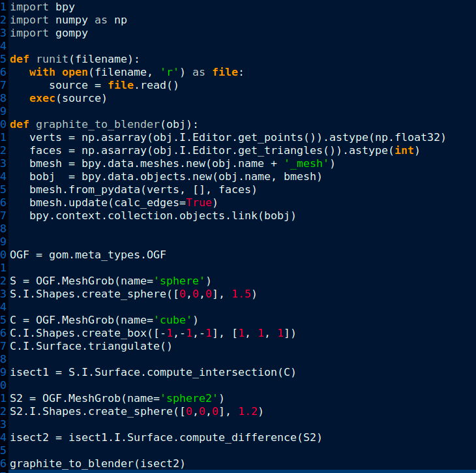Image resolution: width=476 pixels, height=473 pixels.
Task: Click the 'import bpy' line
Action: click(42, 7)
